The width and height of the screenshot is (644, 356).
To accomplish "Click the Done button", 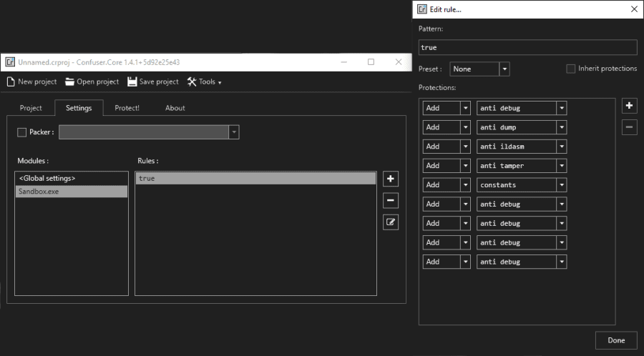I will [x=616, y=340].
